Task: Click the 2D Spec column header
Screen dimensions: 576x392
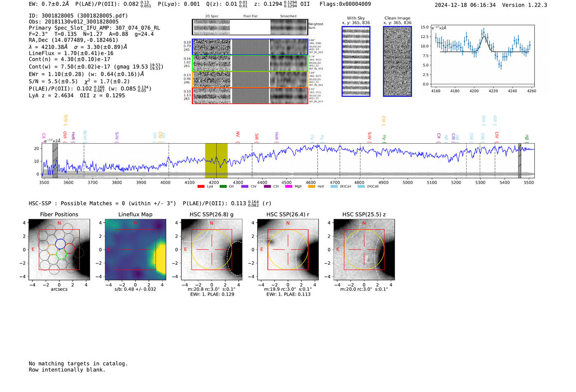Action: [x=212, y=16]
